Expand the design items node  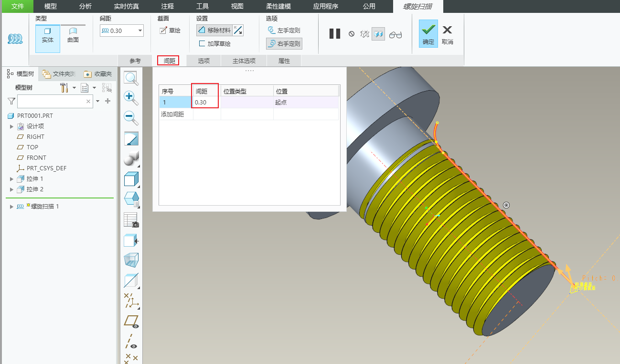[12, 126]
